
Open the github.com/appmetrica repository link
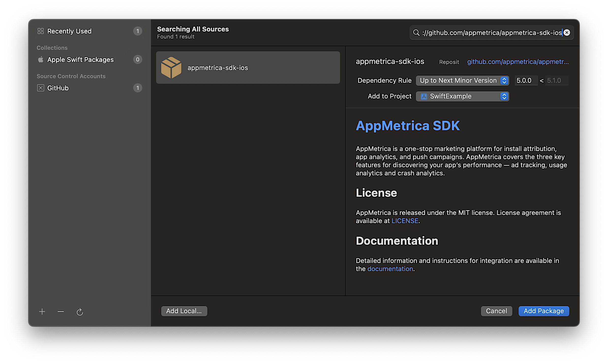coord(518,62)
